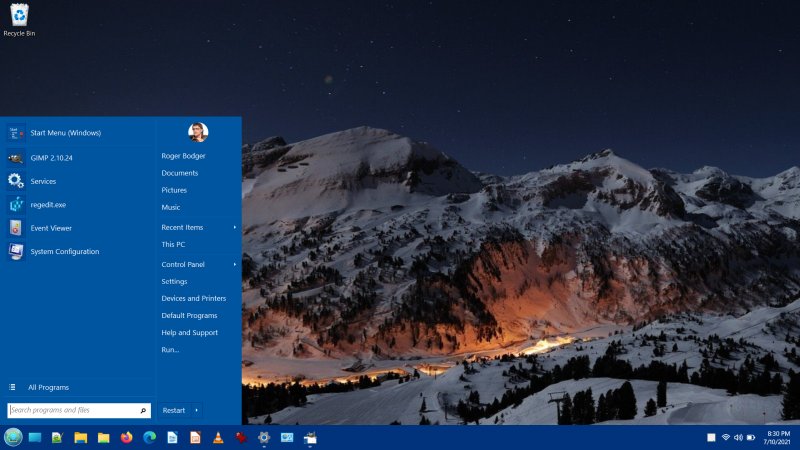The width and height of the screenshot is (800, 450).
Task: Open the Wi-Fi network tray icon
Action: coord(725,437)
